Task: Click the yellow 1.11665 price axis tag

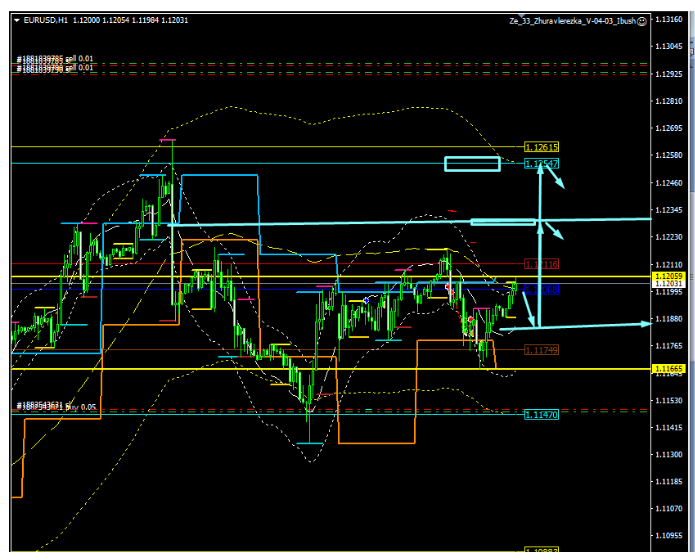Action: [x=667, y=369]
